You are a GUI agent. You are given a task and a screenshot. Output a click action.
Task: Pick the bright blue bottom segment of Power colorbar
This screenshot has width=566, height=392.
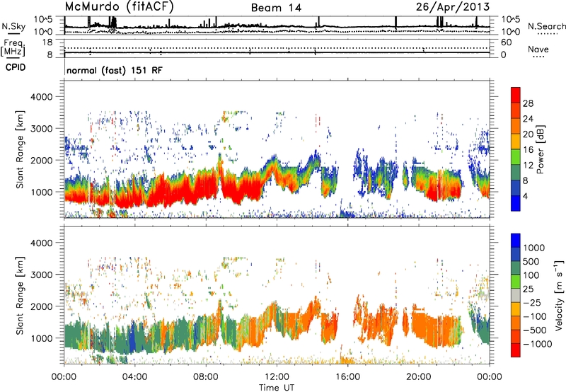click(516, 204)
